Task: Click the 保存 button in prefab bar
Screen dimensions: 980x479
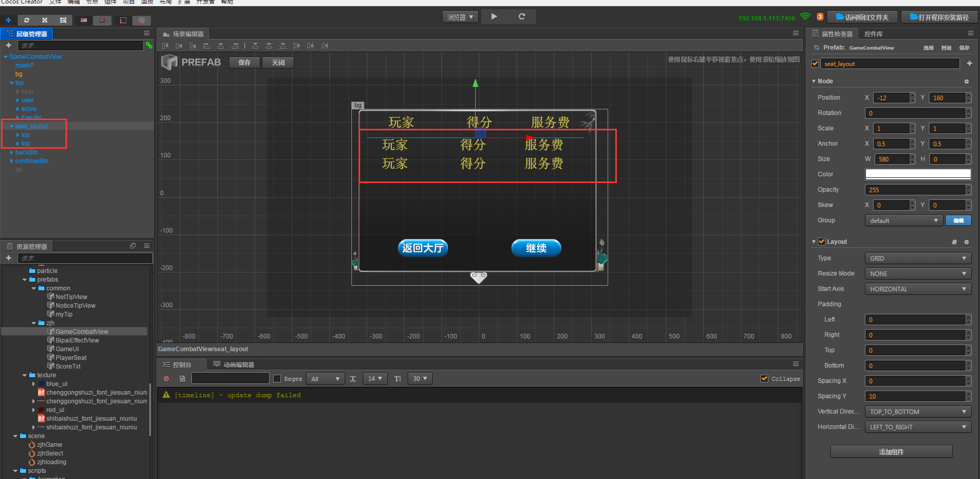Action: (x=244, y=62)
